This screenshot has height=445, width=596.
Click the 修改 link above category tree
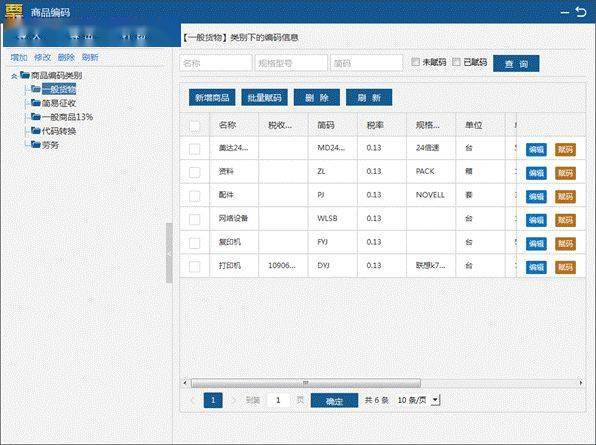point(42,57)
